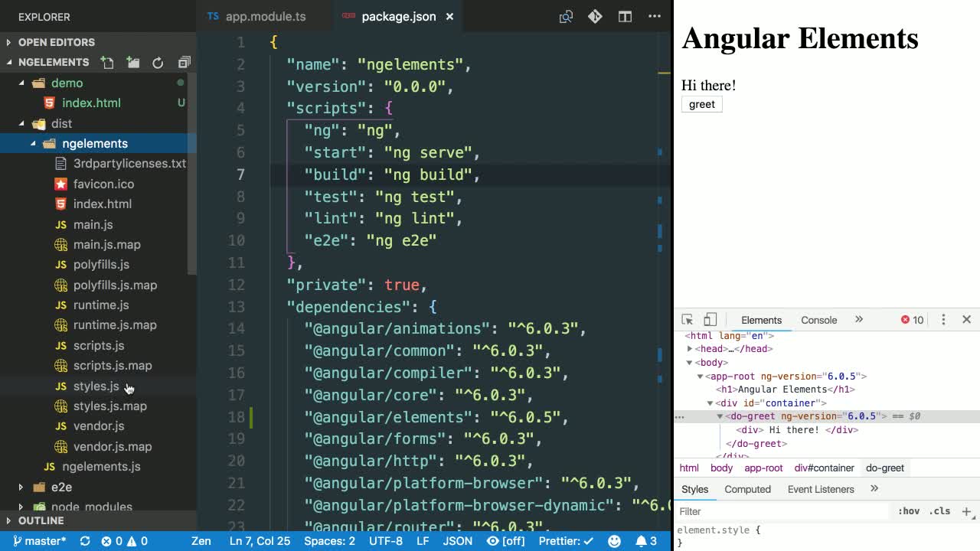The width and height of the screenshot is (980, 551).
Task: Click the Zen status bar item
Action: [201, 541]
